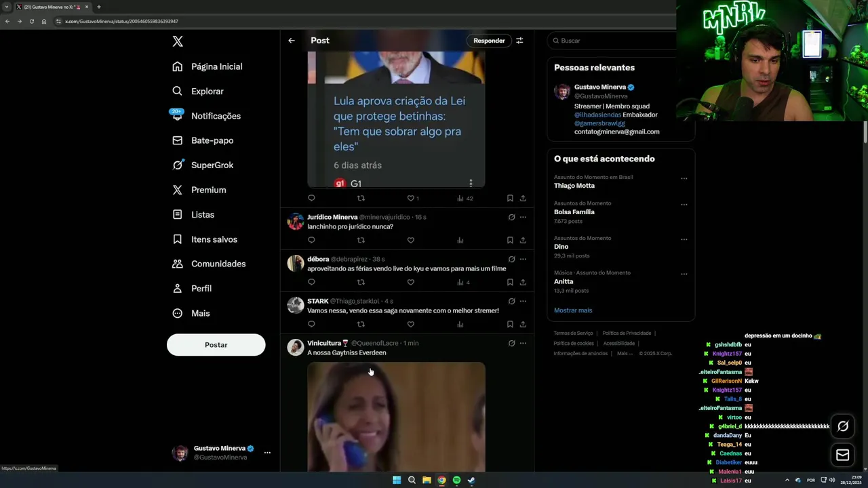
Task: Open Itens salvos in sidebar
Action: pyautogui.click(x=204, y=239)
